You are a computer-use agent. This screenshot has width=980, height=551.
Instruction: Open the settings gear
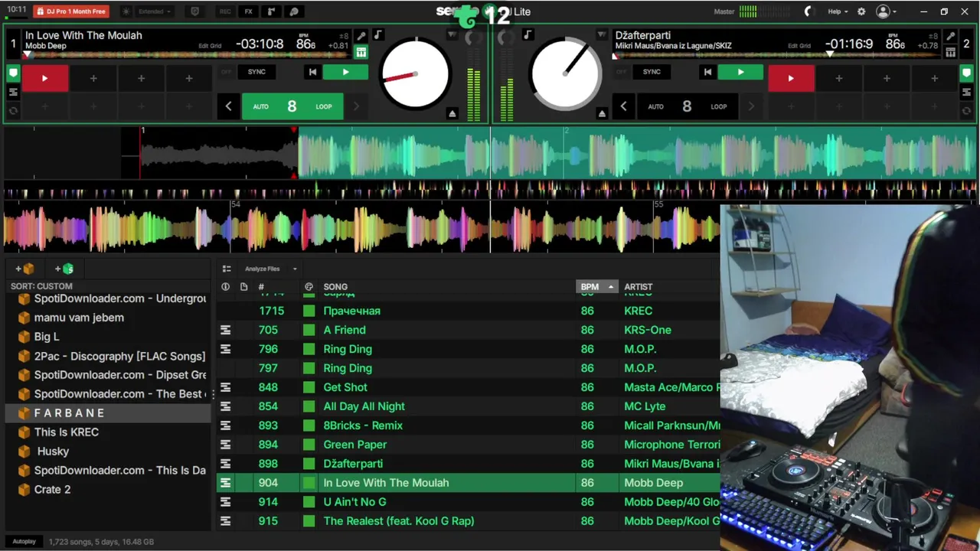tap(861, 11)
